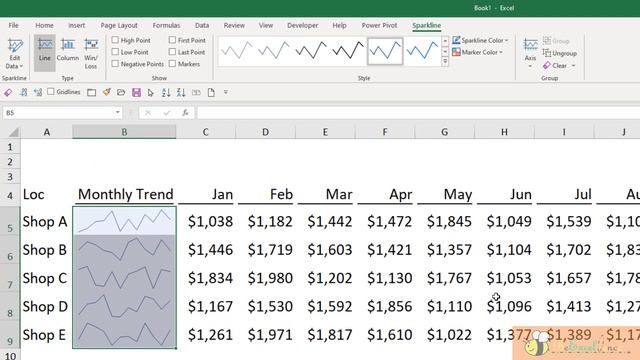Click the Marker Color icon
Screen dimensions: 640x360
tap(456, 52)
